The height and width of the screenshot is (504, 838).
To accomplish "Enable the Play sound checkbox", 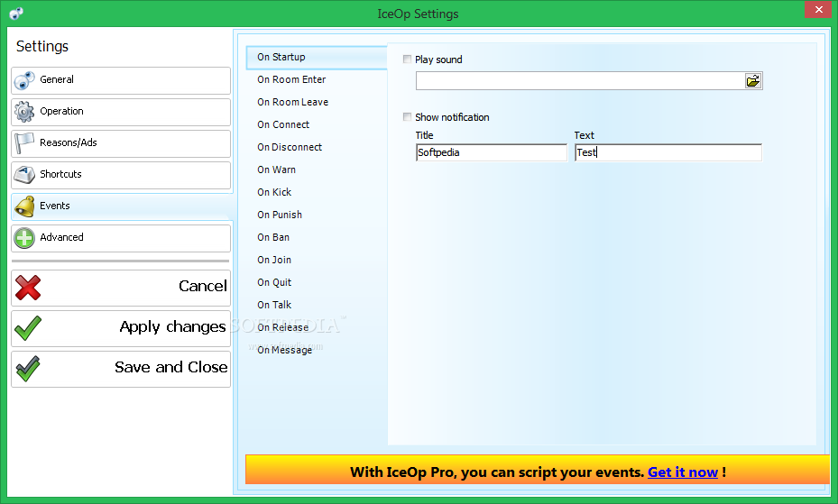I will pyautogui.click(x=407, y=60).
